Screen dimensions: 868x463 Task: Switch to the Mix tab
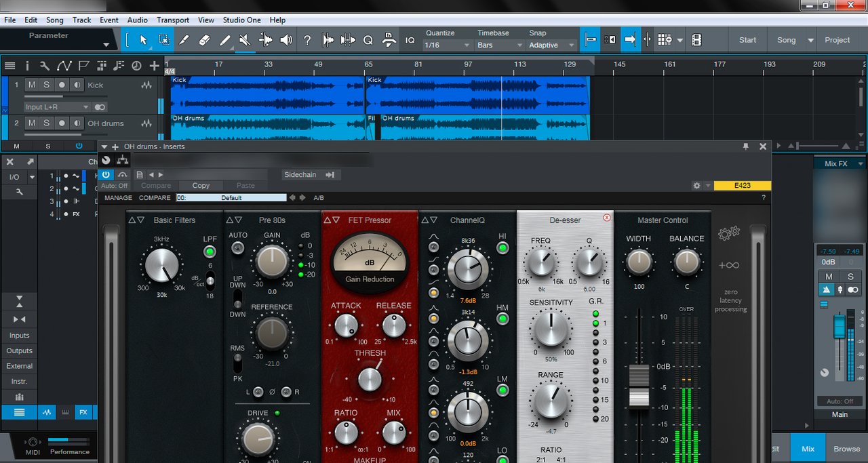(808, 449)
